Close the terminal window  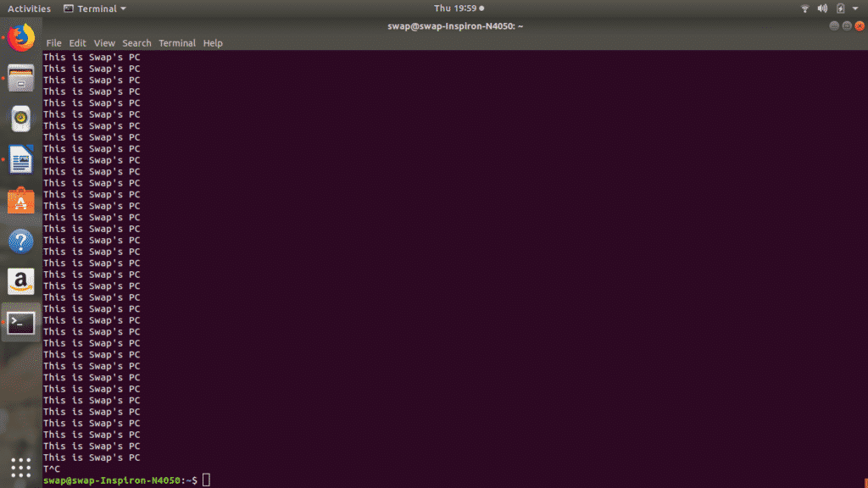[860, 26]
